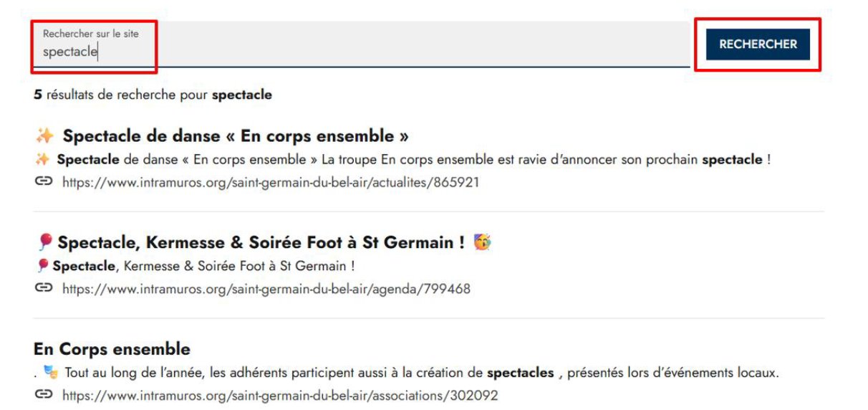The height and width of the screenshot is (410, 868).
Task: Click link icon beside agenda/799468 URL
Action: coord(44,289)
